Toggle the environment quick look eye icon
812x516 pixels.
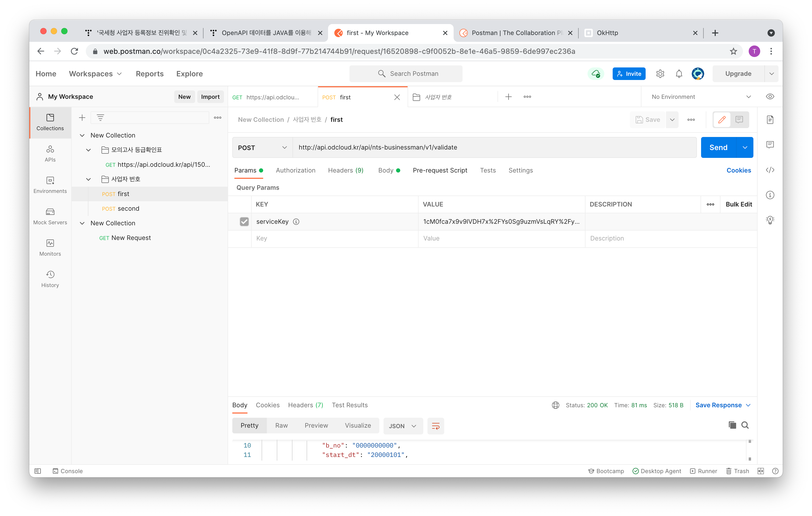point(770,97)
